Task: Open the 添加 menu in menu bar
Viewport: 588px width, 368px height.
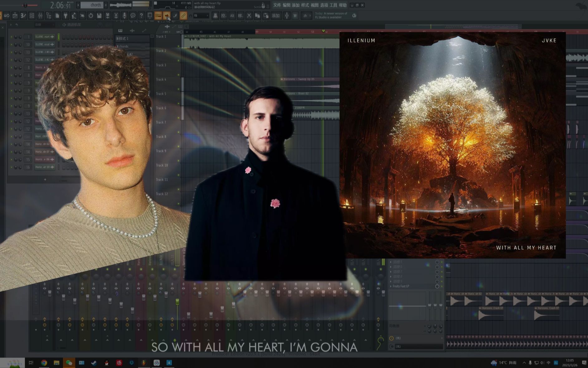Action: click(x=296, y=5)
